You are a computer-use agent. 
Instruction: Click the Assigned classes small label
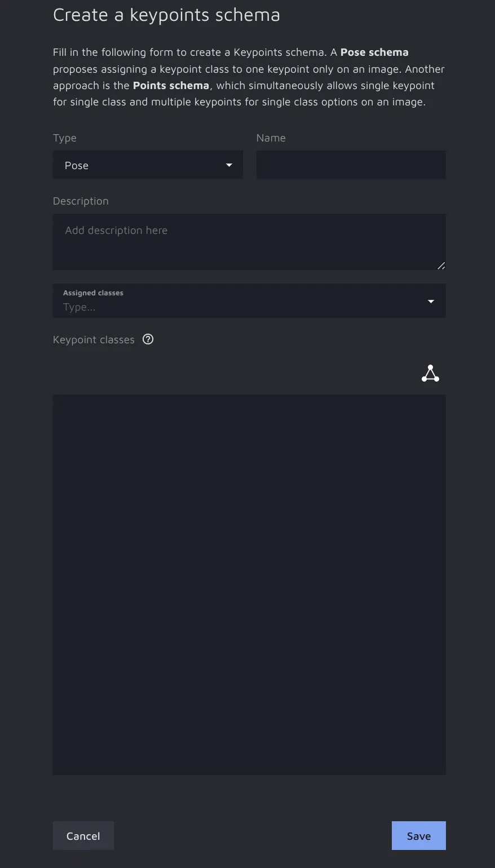(93, 293)
